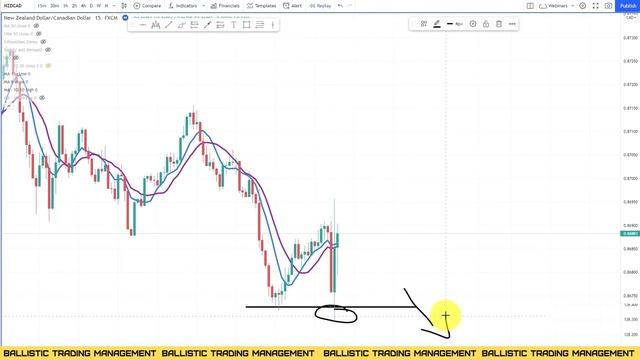Select the bars pattern tool in favorites toolbar
The height and width of the screenshot is (360, 640).
point(156,25)
